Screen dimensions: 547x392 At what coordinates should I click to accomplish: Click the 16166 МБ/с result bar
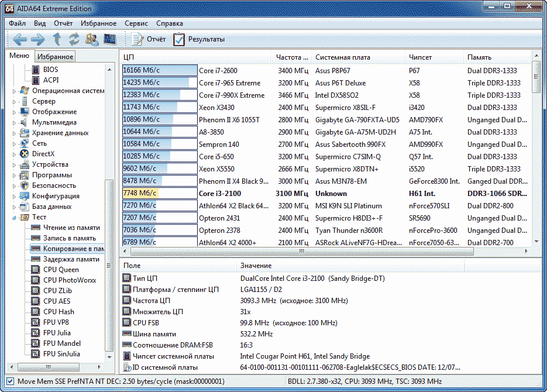(160, 70)
